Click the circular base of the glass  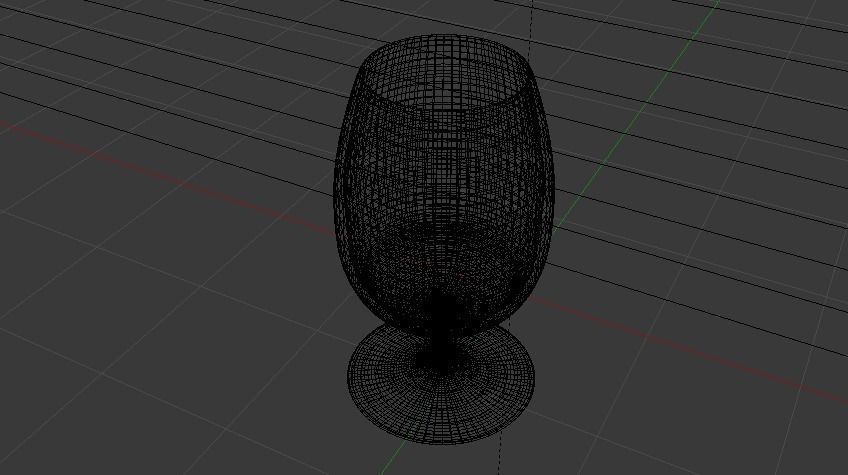[x=440, y=384]
